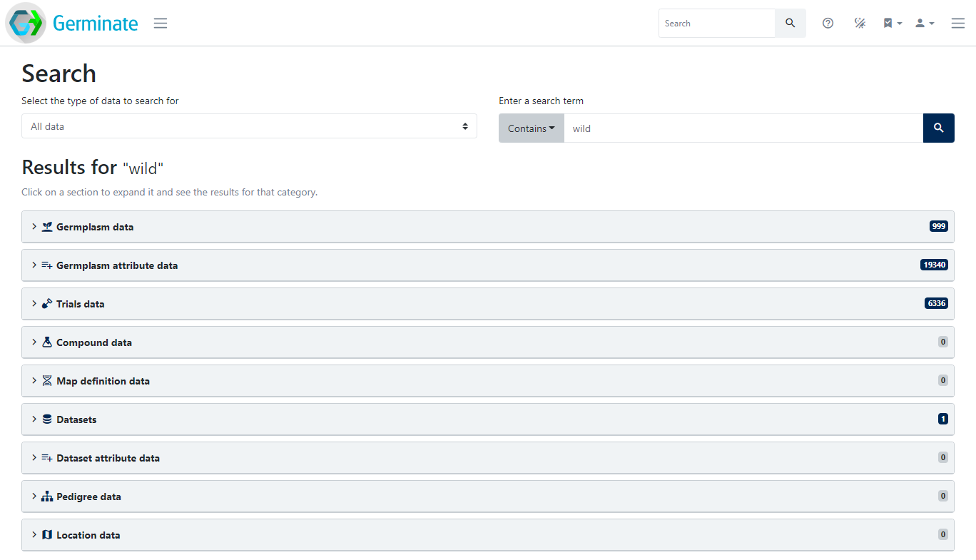
Task: Click the Trials data icon
Action: pos(46,303)
